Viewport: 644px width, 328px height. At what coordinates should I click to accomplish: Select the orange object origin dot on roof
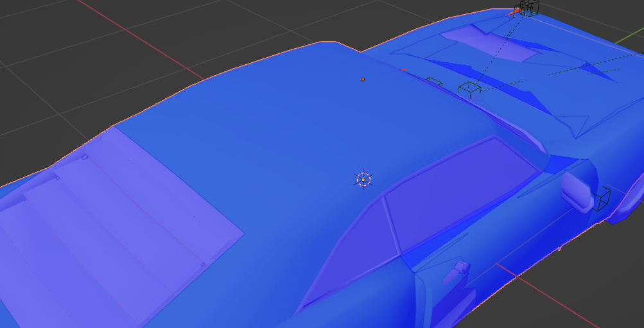363,80
